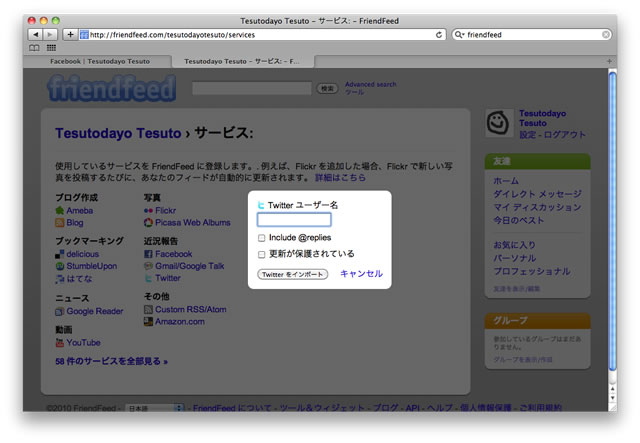Click the Tesutodayo Tesuto heading link

tap(118, 133)
